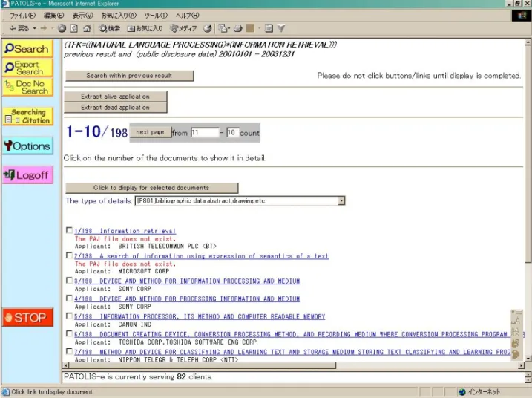Viewport: 532px width, 398px height.
Task: Open the mail toolbar dropdown arrow
Action: [229, 28]
